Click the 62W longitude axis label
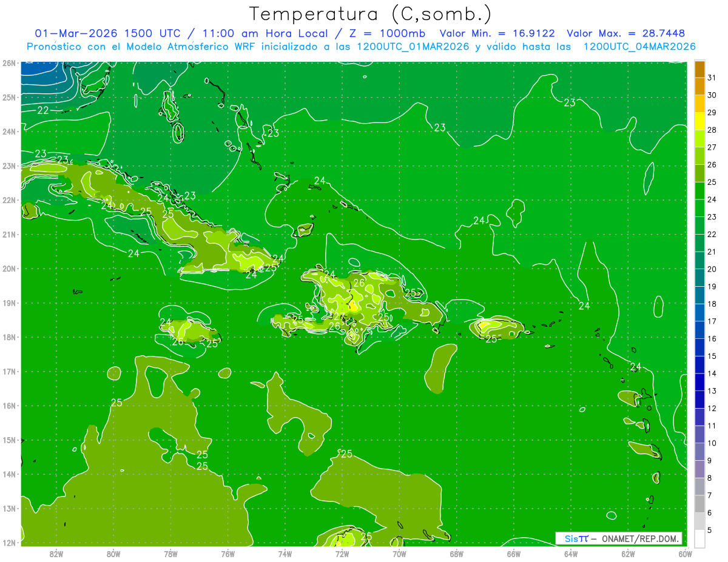728x562 pixels. pyautogui.click(x=628, y=554)
